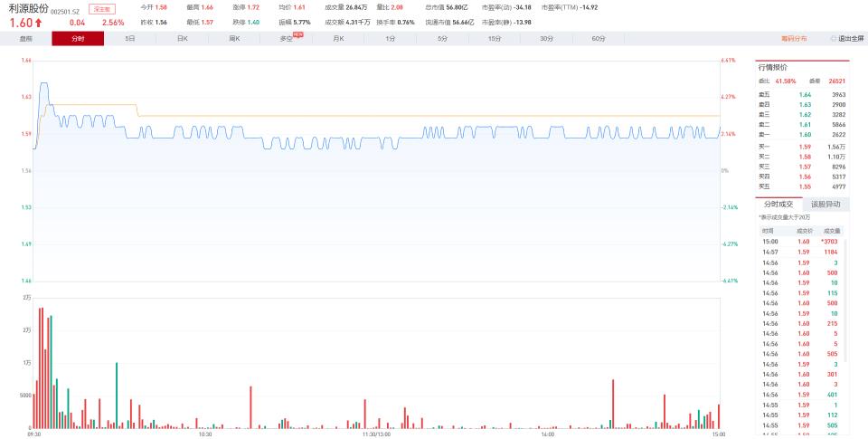Screen dimensions: 868x439
Task: Click the tall red volume bar after 14:00
Action: tap(613, 404)
